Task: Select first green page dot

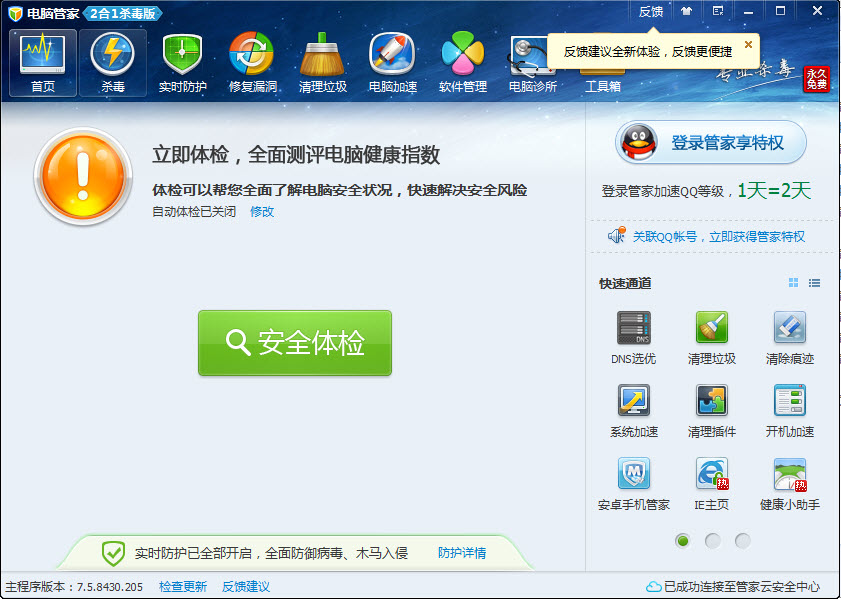Action: point(682,541)
